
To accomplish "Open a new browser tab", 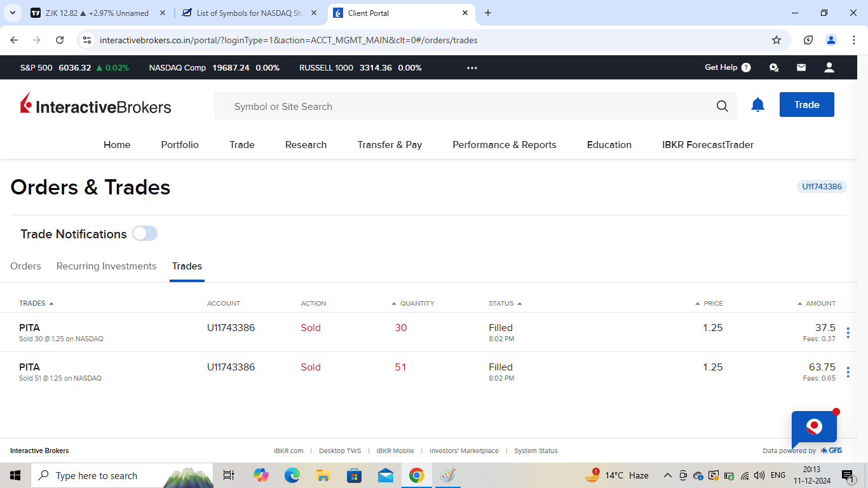I will [x=488, y=13].
